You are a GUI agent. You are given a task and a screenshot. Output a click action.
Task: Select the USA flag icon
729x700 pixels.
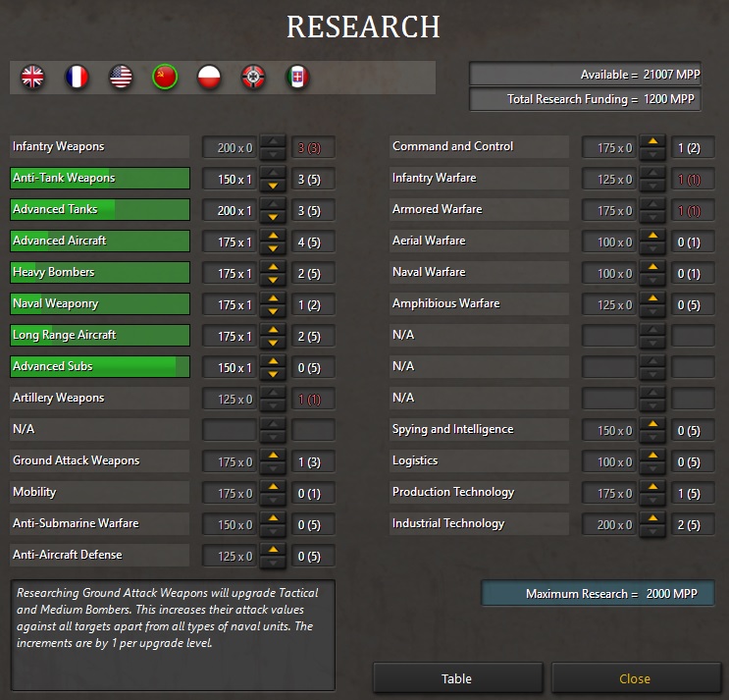tap(121, 77)
